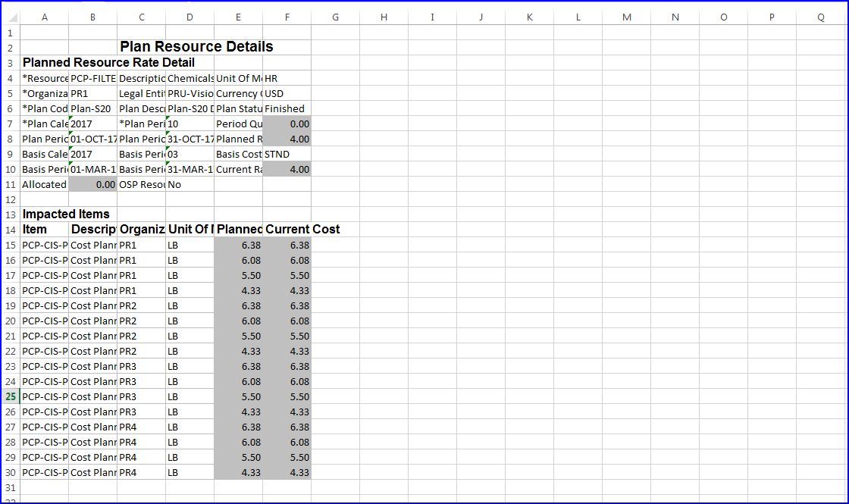Select current cost 6.08 in row 16
849x504 pixels.
[287, 260]
